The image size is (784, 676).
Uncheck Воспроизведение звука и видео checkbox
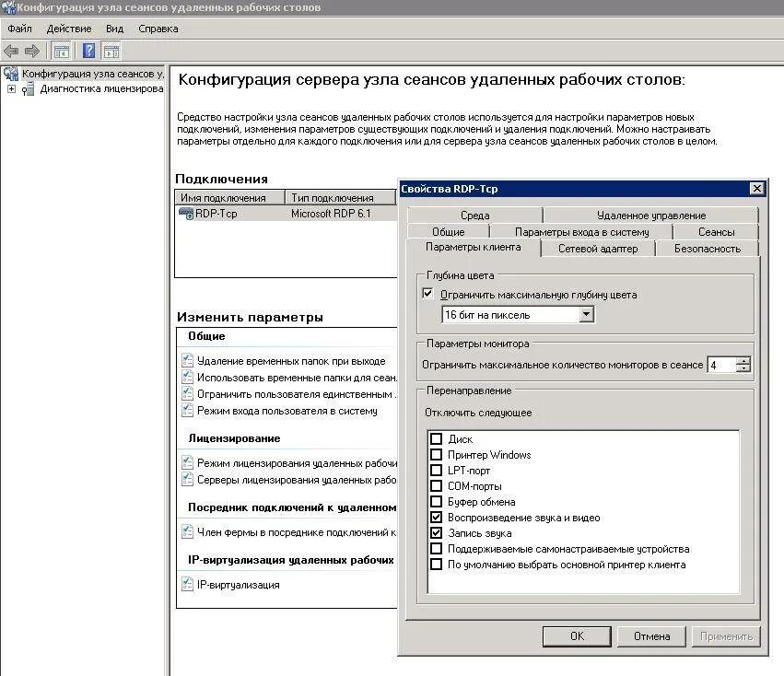pyautogui.click(x=436, y=517)
